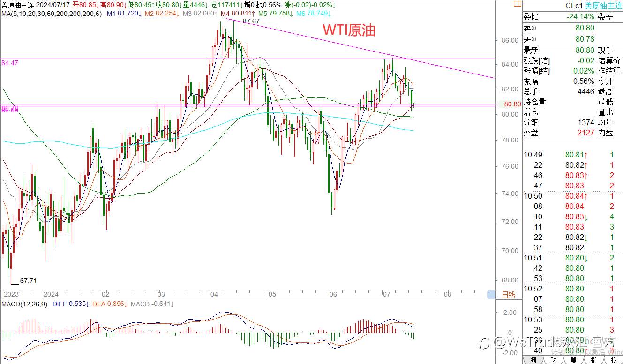Select the M6 78.749 moving average label
This screenshot has height=364, width=623.
point(314,14)
